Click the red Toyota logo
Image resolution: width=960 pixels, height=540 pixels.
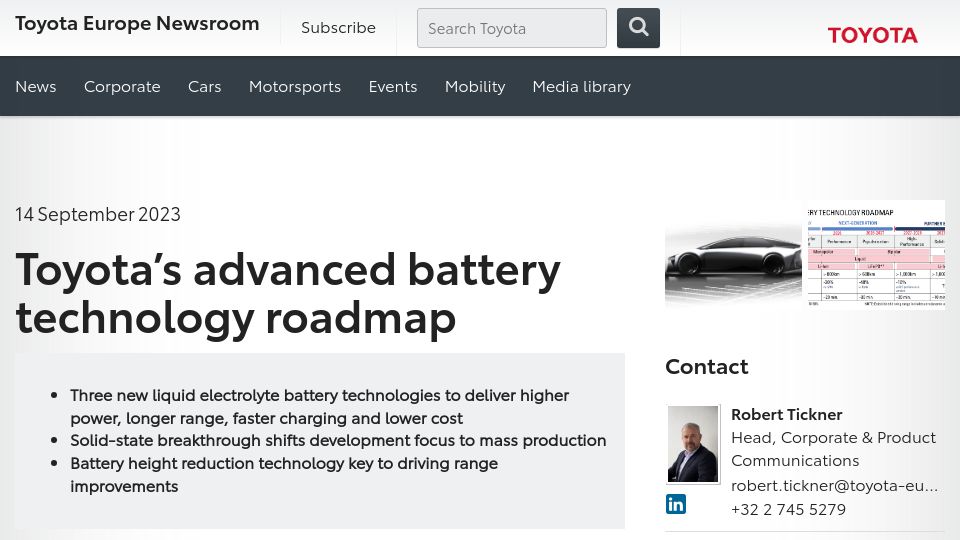pyautogui.click(x=872, y=35)
